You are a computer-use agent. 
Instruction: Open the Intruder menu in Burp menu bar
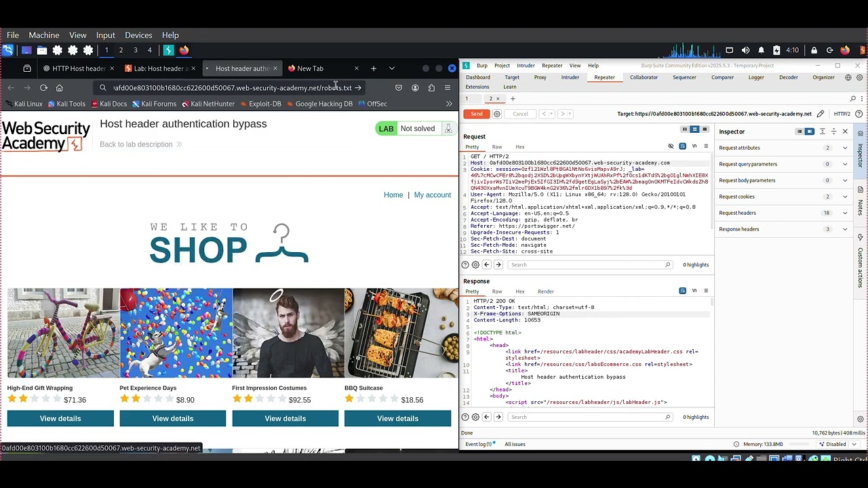point(526,66)
